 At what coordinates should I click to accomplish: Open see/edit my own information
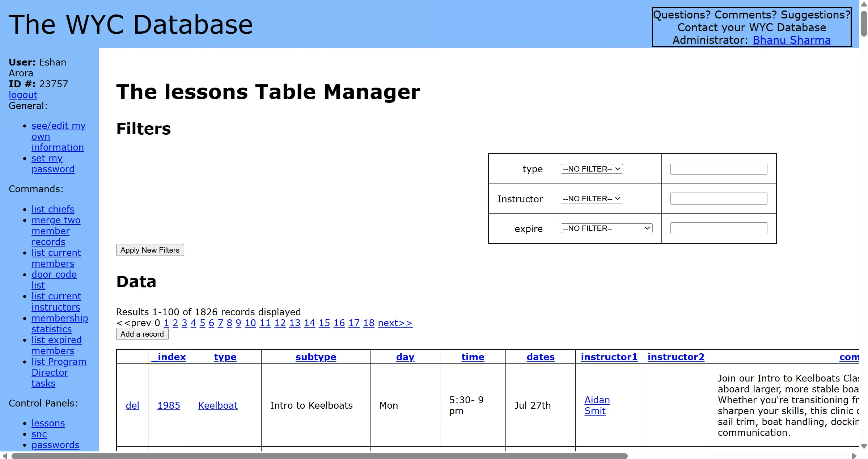click(58, 136)
